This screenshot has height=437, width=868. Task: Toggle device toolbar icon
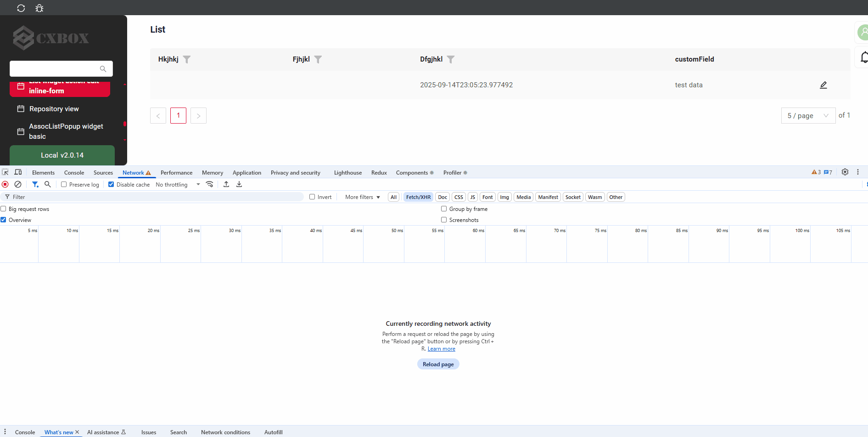[x=18, y=172]
